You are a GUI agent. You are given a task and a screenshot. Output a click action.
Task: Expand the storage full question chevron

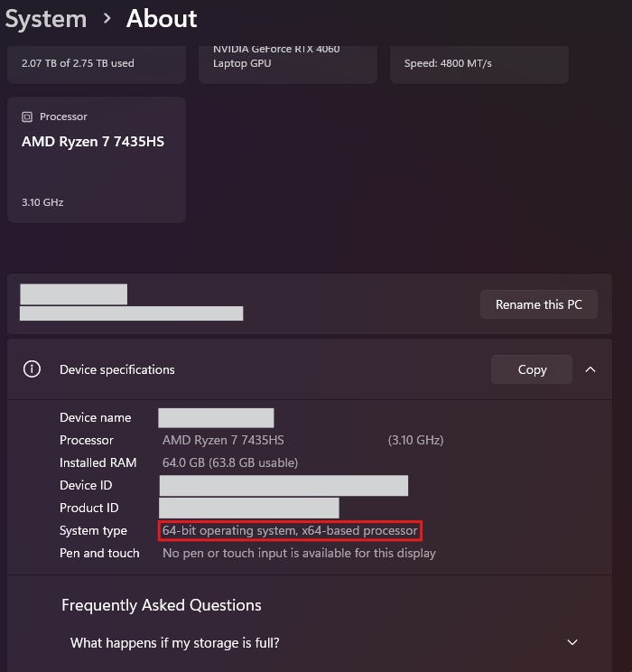[572, 642]
